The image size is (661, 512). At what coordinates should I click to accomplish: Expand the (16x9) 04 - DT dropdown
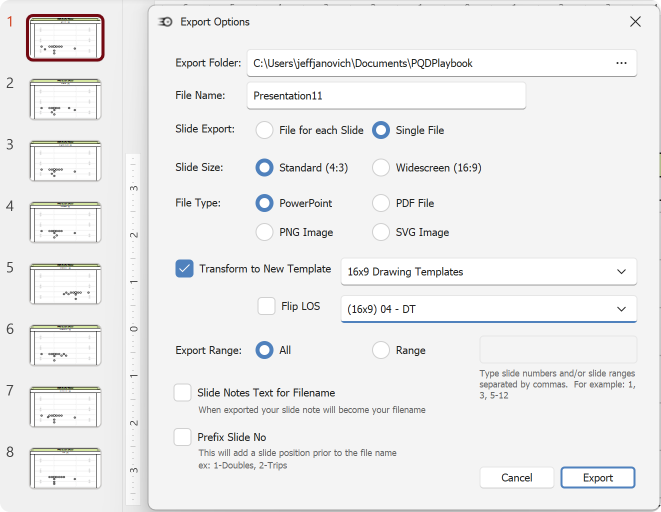tap(488, 309)
